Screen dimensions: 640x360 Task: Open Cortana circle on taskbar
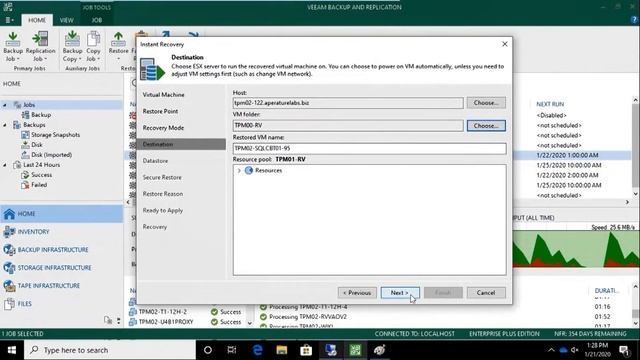point(207,350)
